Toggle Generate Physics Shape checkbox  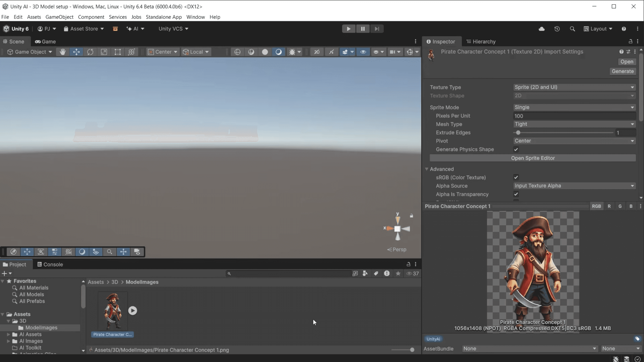click(x=516, y=150)
